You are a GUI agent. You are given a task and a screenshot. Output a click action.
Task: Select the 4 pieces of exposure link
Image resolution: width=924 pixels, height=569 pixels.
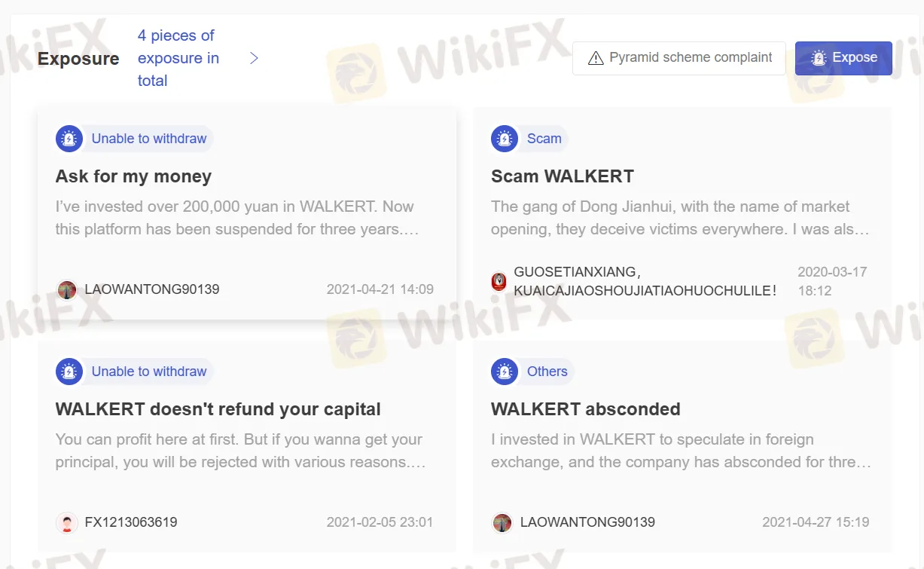[178, 57]
